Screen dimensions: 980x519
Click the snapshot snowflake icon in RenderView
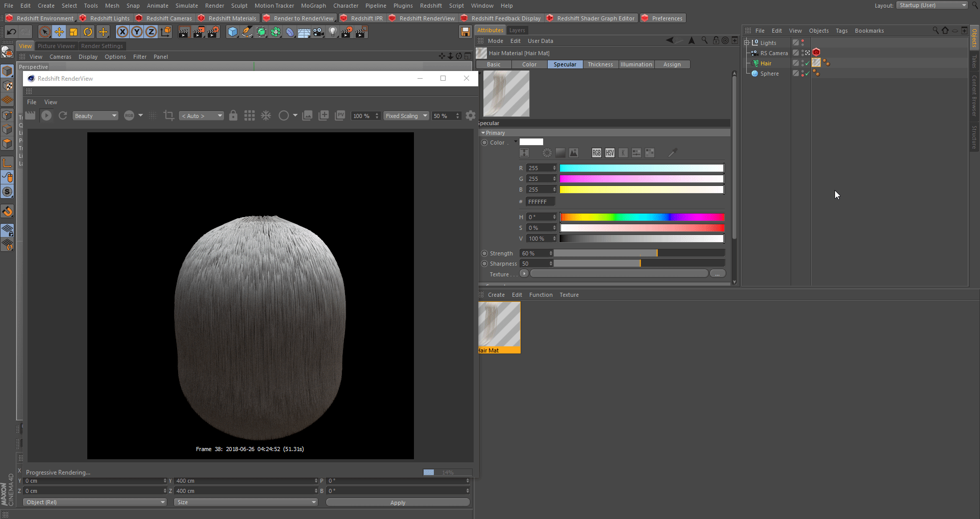pos(265,115)
